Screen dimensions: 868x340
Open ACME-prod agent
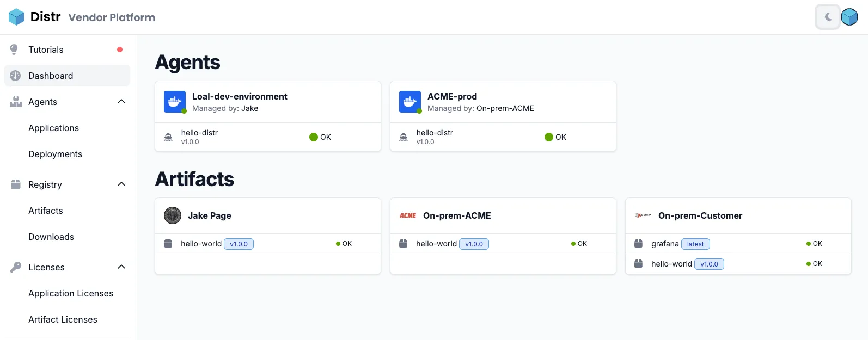point(452,96)
